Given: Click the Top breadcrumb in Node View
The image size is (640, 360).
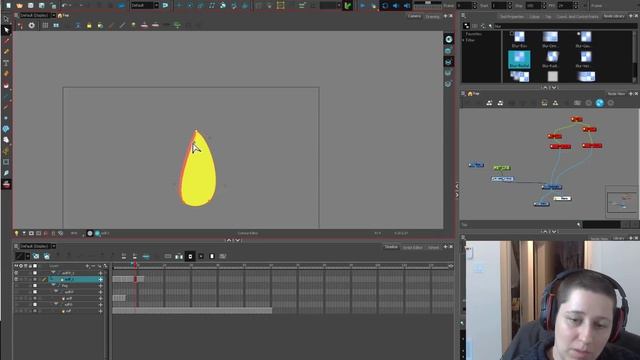Looking at the screenshot, I should tap(473, 93).
